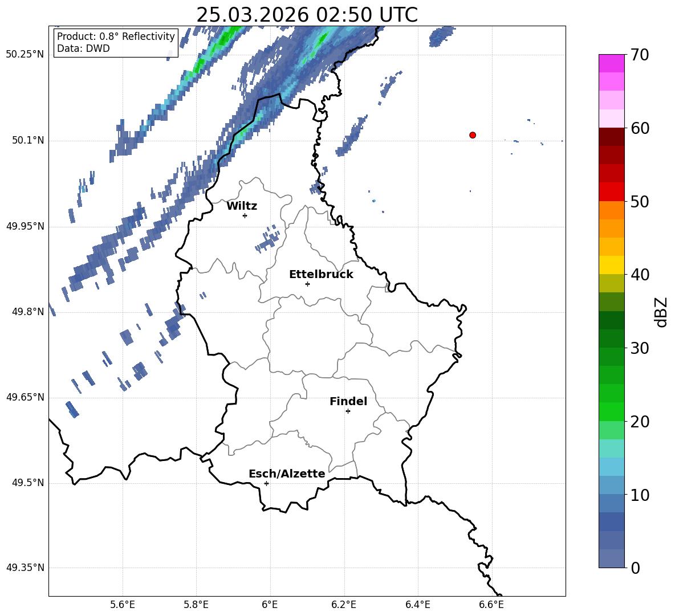Click the dBZ colorbar axis label
The image size is (675, 616).
pyautogui.click(x=662, y=312)
